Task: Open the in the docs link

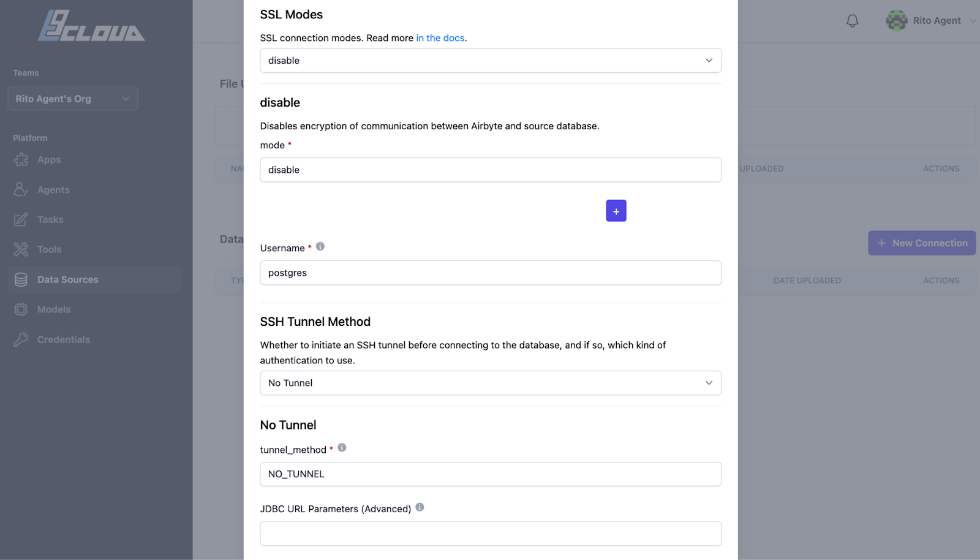Action: coord(440,38)
